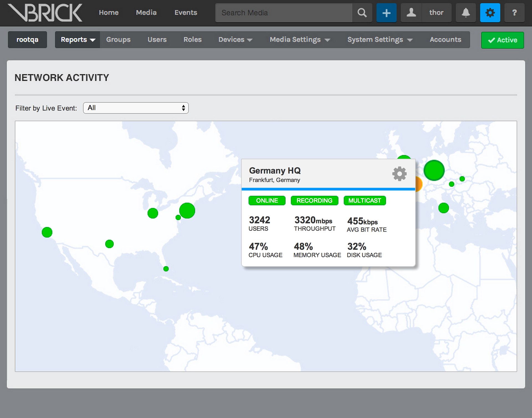Open the help question mark
This screenshot has width=532, height=418.
[x=514, y=13]
